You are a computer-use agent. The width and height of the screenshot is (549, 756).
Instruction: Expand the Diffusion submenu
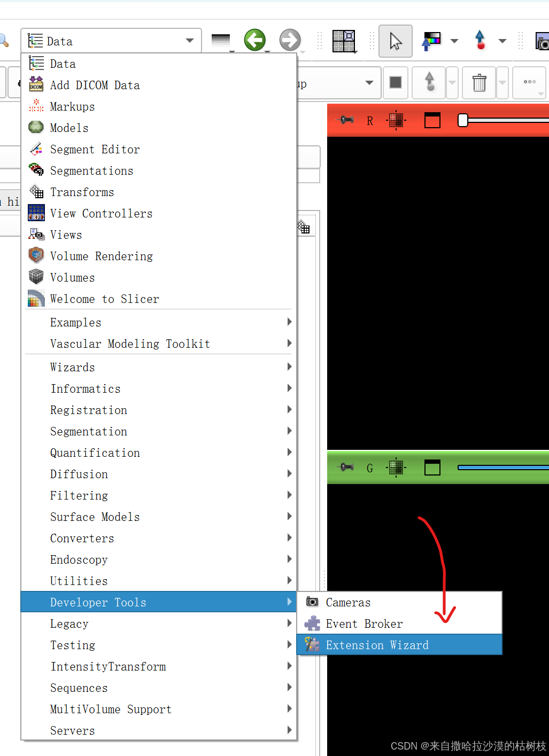click(159, 474)
